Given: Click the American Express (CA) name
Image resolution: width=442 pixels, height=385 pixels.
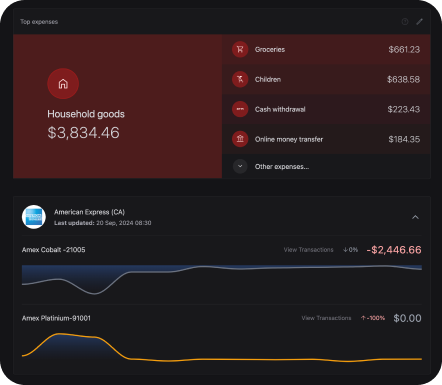Looking at the screenshot, I should tap(89, 212).
